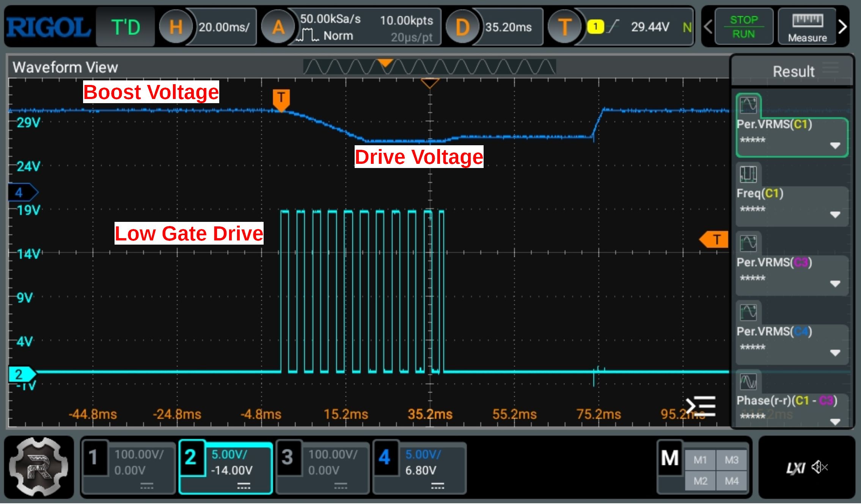Click the delay D icon

click(x=462, y=27)
